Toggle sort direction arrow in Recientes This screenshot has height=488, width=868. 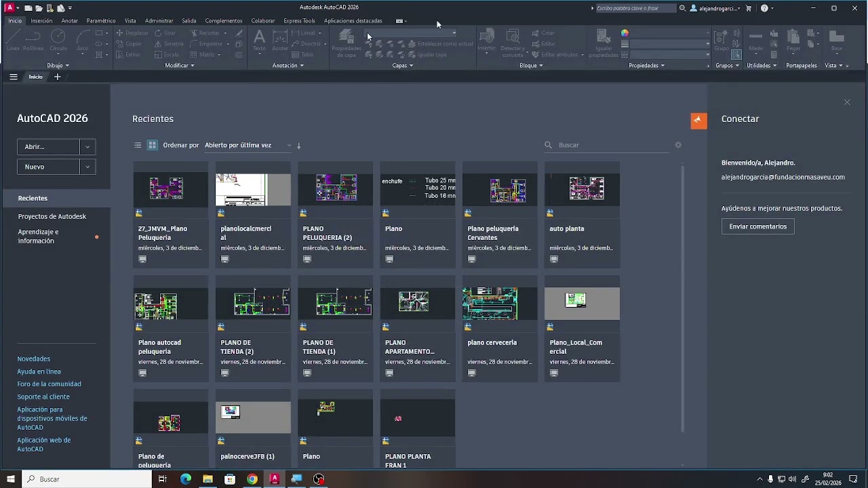click(298, 145)
